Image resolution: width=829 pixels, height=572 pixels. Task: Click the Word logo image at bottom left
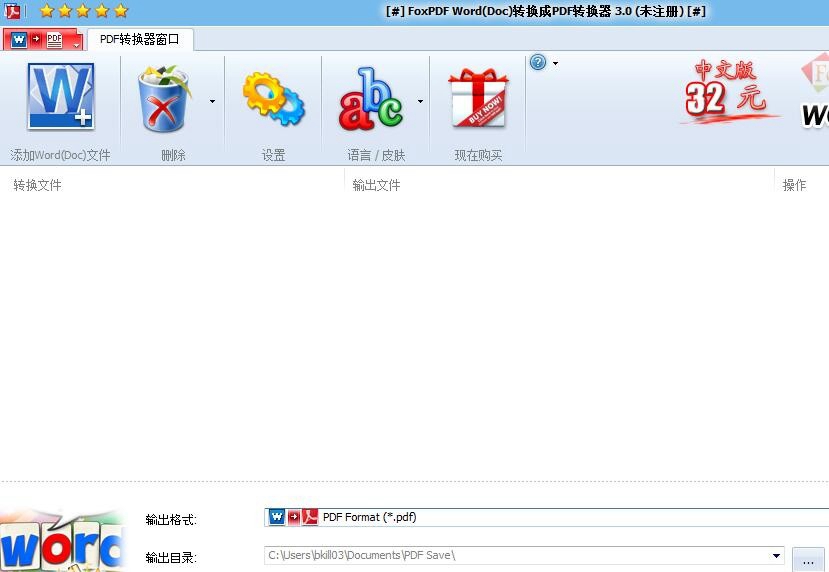point(62,540)
